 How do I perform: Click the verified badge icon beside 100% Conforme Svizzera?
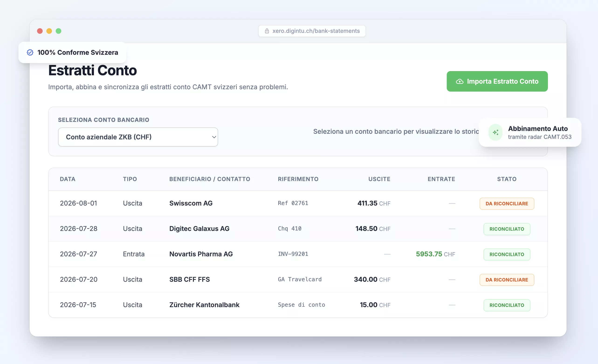click(x=30, y=52)
